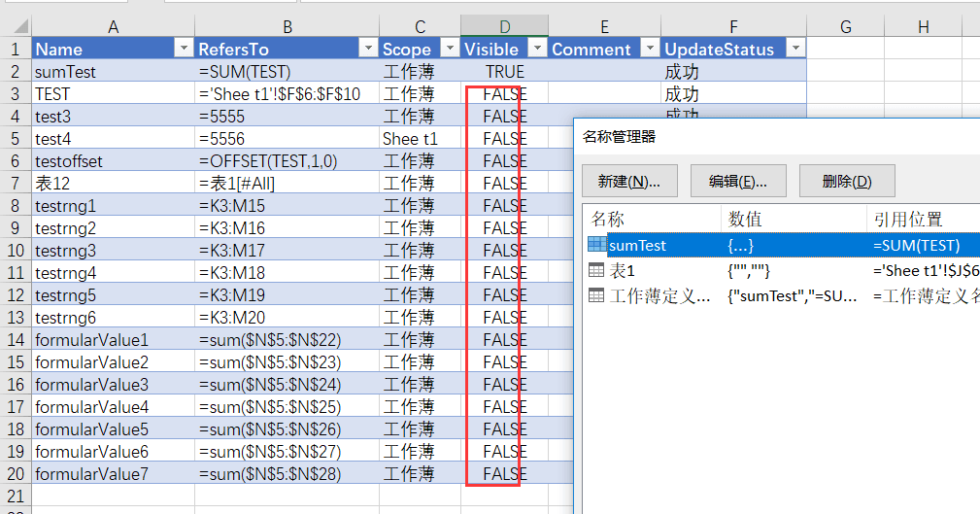Click the 删除(D) button in Name Manager
Viewport: 980px width, 514px height.
847,182
